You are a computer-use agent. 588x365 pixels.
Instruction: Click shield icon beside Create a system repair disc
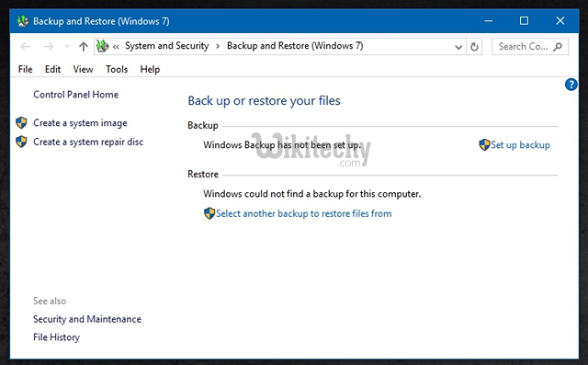coord(21,142)
